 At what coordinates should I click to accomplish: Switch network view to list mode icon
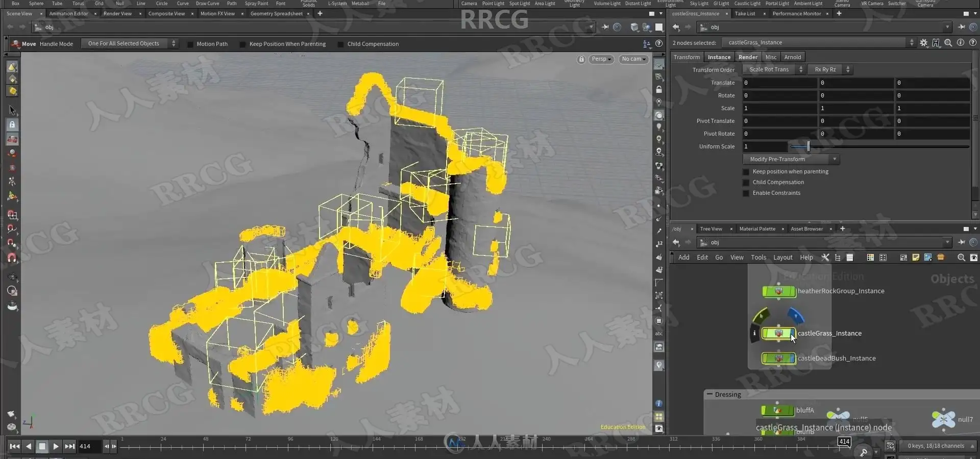[x=850, y=258]
